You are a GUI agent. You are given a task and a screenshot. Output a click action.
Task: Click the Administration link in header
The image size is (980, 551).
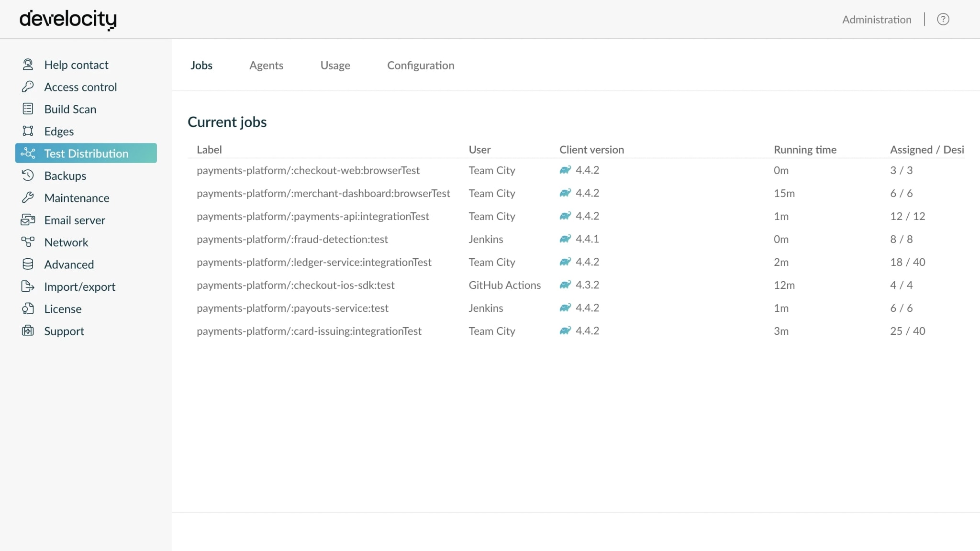click(877, 20)
